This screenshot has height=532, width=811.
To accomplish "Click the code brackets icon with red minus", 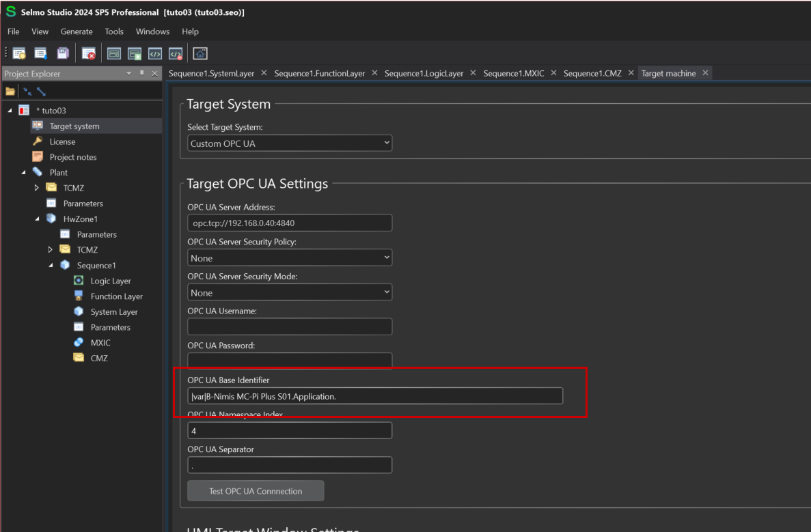I will click(x=176, y=53).
